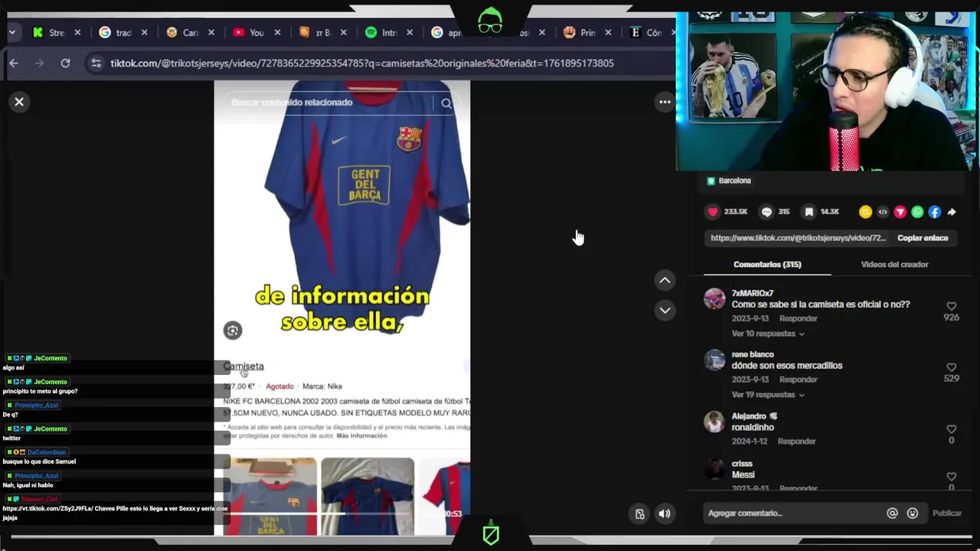This screenshot has width=980, height=551.
Task: Open more share options arrow
Action: (952, 212)
